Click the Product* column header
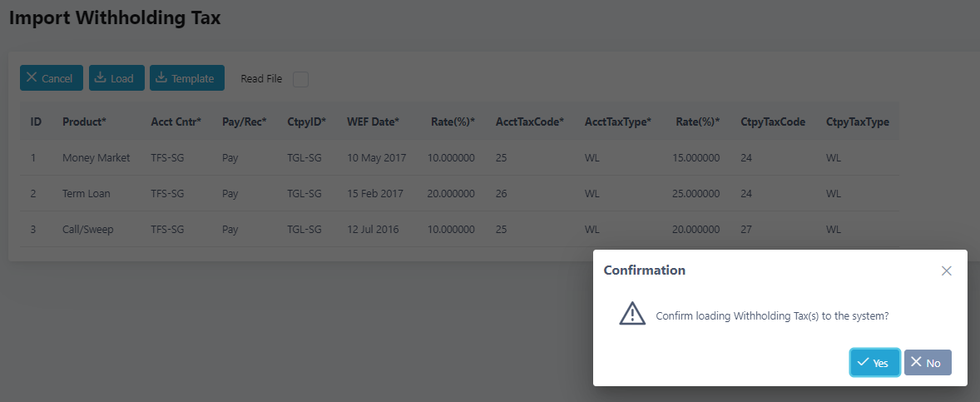Screen dimensions: 980x402 84,122
